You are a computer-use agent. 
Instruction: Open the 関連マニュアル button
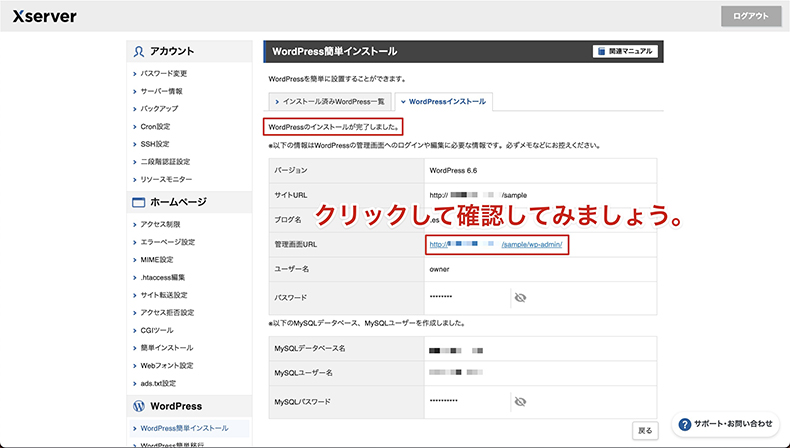625,51
